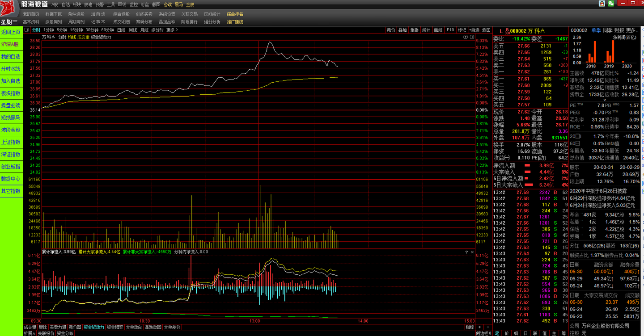Expand the 扩展 panel at bottom left

[x=30, y=333]
